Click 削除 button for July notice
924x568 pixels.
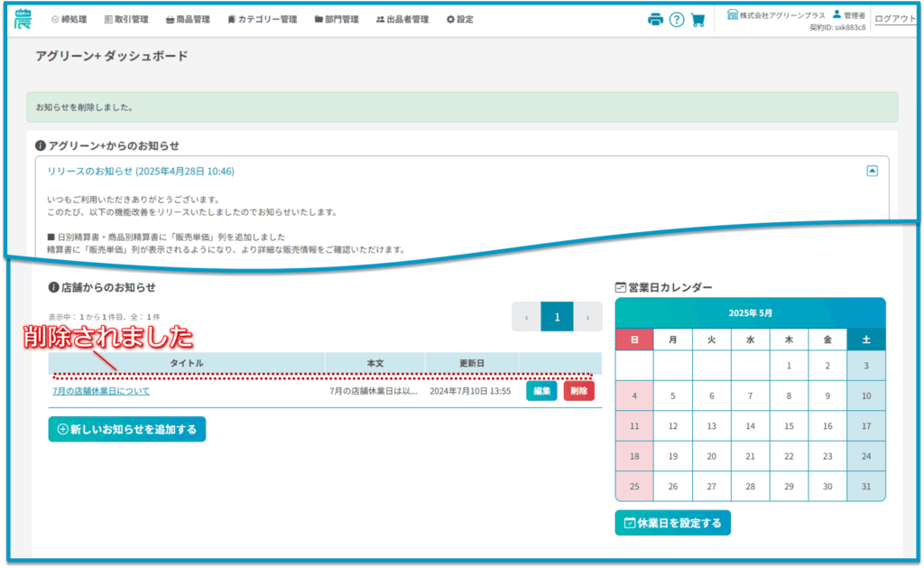coord(578,391)
